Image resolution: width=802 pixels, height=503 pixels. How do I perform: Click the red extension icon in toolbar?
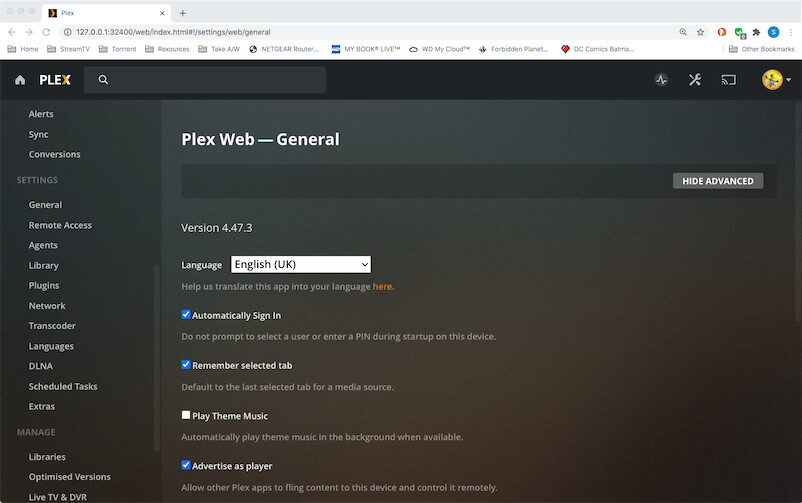[x=722, y=32]
